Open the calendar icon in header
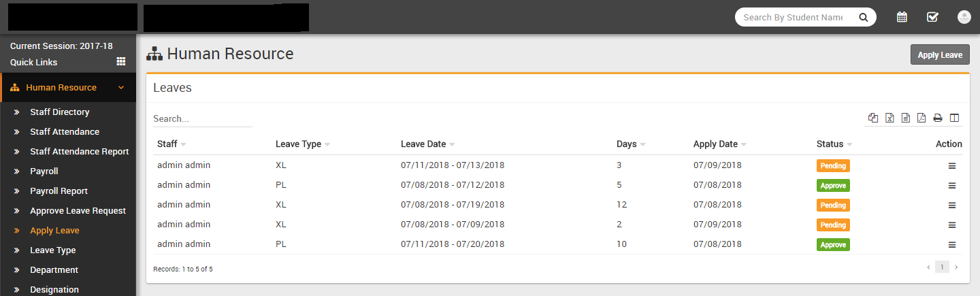 pyautogui.click(x=902, y=17)
